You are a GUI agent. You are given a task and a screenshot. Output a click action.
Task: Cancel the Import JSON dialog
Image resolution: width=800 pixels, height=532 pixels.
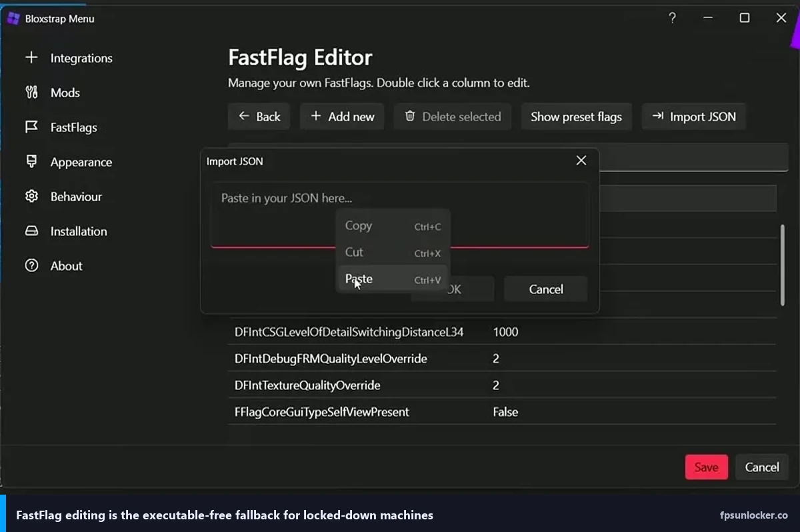[x=546, y=289]
